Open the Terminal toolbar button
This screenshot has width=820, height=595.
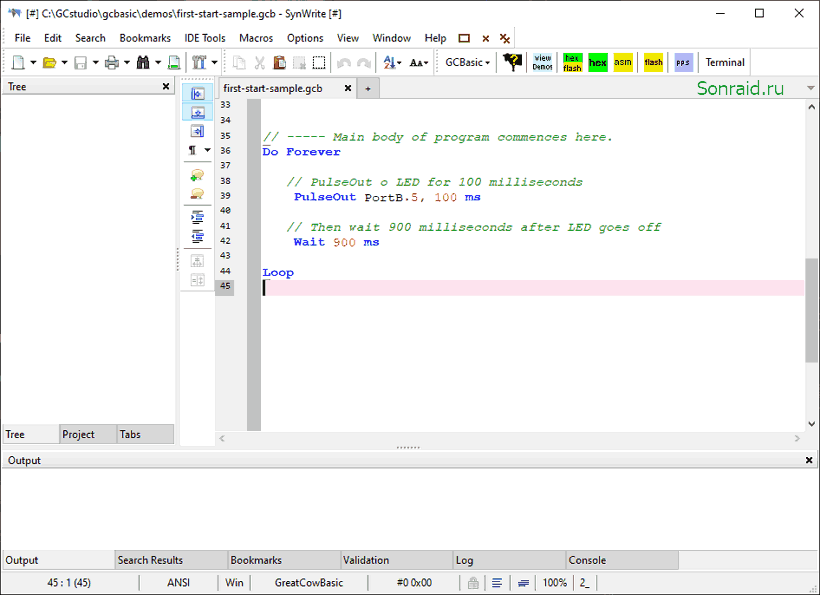(x=725, y=62)
